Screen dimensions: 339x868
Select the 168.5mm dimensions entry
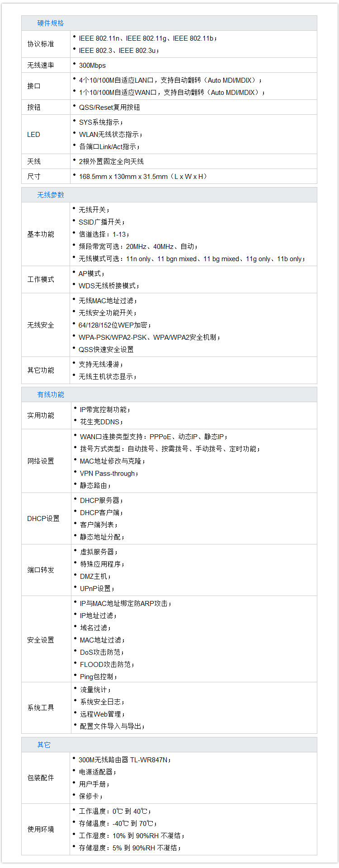[142, 176]
